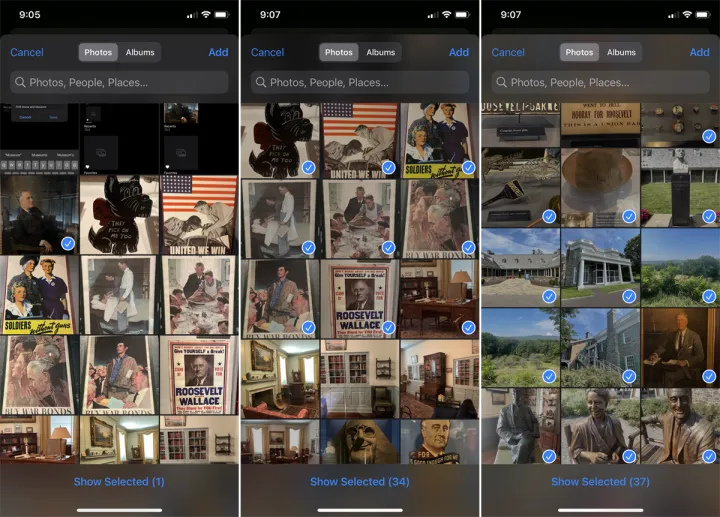Image resolution: width=720 pixels, height=517 pixels.
Task: Tap Add in the rightmost screen
Action: [x=699, y=52]
